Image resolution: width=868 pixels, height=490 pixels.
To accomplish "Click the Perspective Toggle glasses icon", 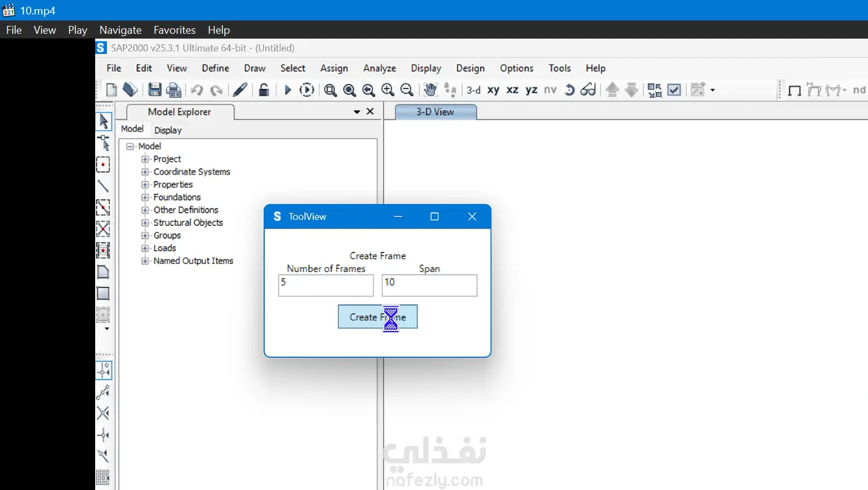I will (x=588, y=90).
